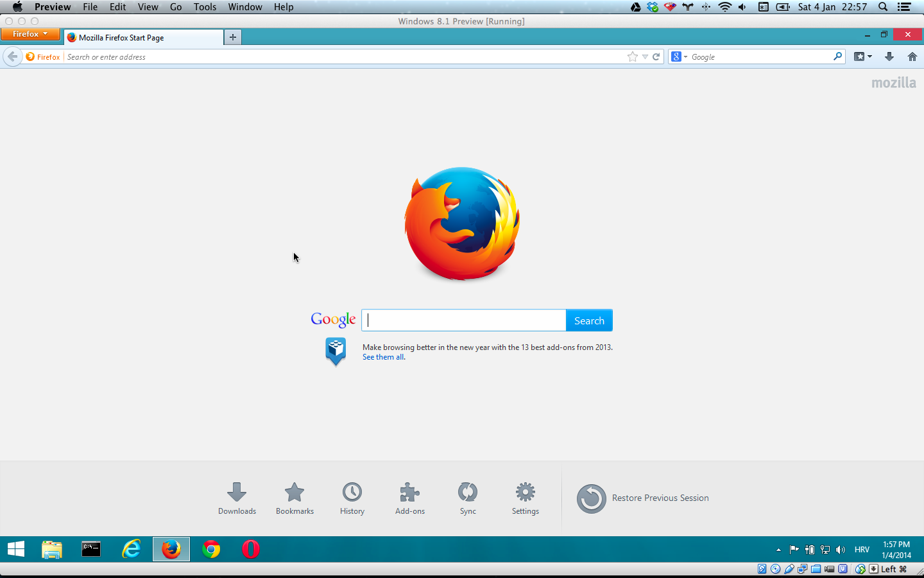
Task: Open the Edit menu
Action: 118,7
